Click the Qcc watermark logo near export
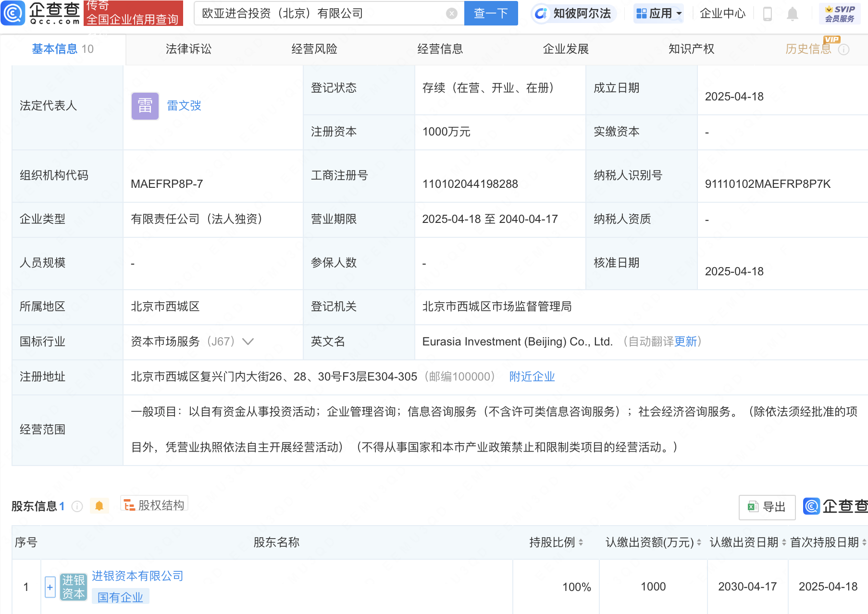Screen dimensions: 868x614 (x=835, y=506)
